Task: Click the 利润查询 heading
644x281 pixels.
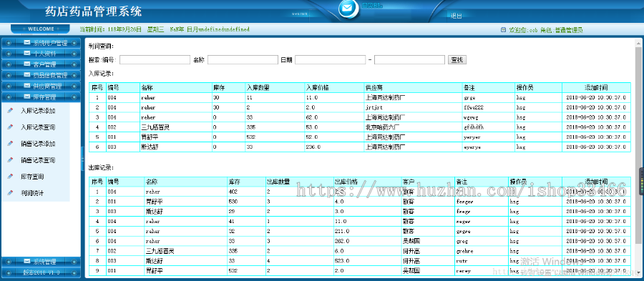Action: click(x=101, y=46)
